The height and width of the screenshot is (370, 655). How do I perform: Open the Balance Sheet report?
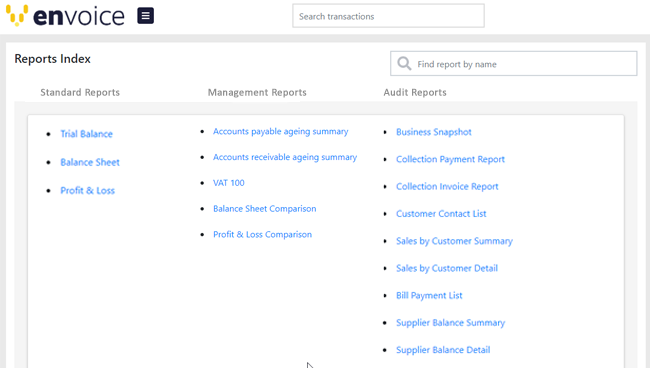[90, 162]
